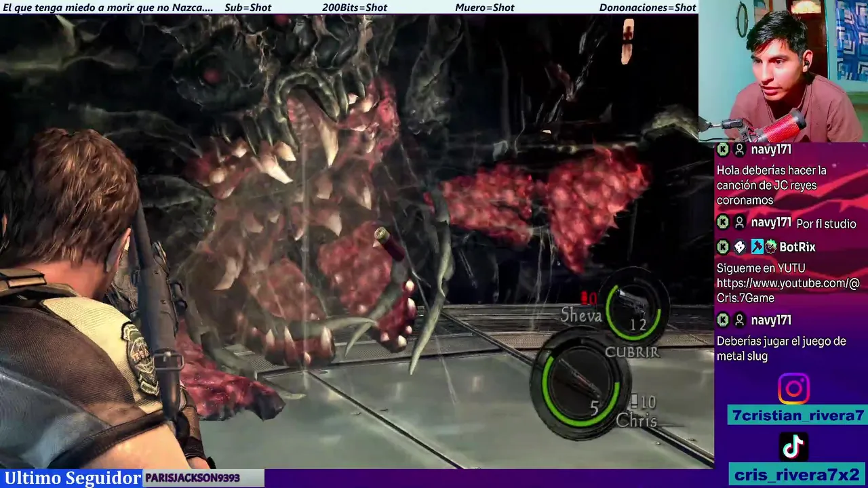
Task: Click the 'Sigueme en YUTU' message text
Action: [761, 268]
